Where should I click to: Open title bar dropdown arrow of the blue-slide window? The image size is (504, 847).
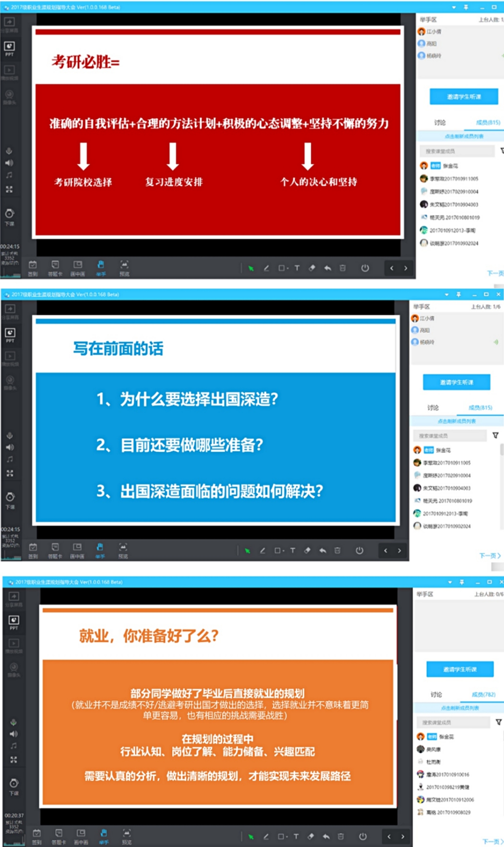coord(447,294)
